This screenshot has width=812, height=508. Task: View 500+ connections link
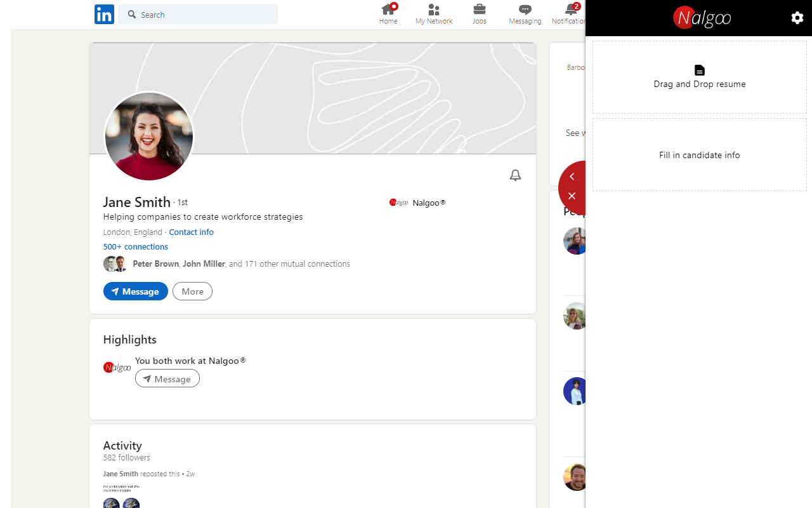click(136, 246)
